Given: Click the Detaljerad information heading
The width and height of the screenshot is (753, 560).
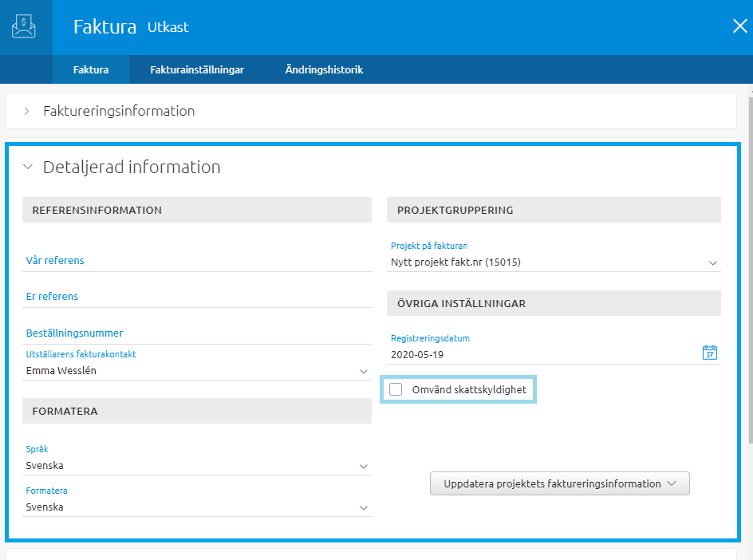Looking at the screenshot, I should [132, 168].
